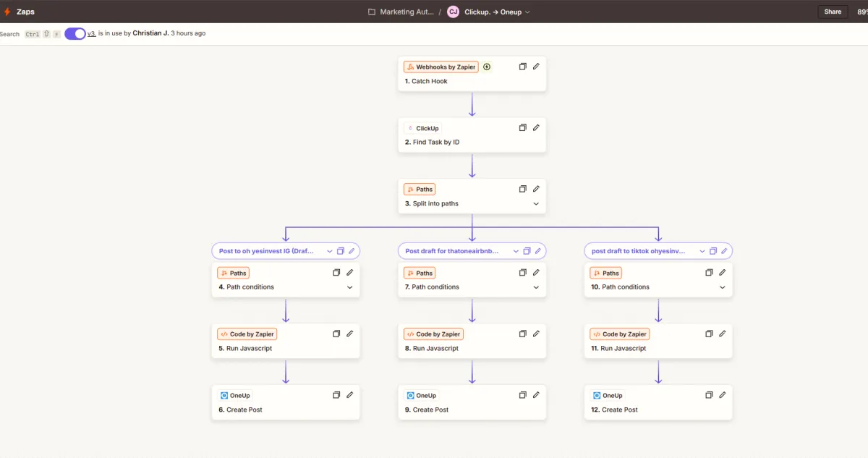Duplicate step 6 Create Post
The image size is (868, 458).
[x=336, y=395]
